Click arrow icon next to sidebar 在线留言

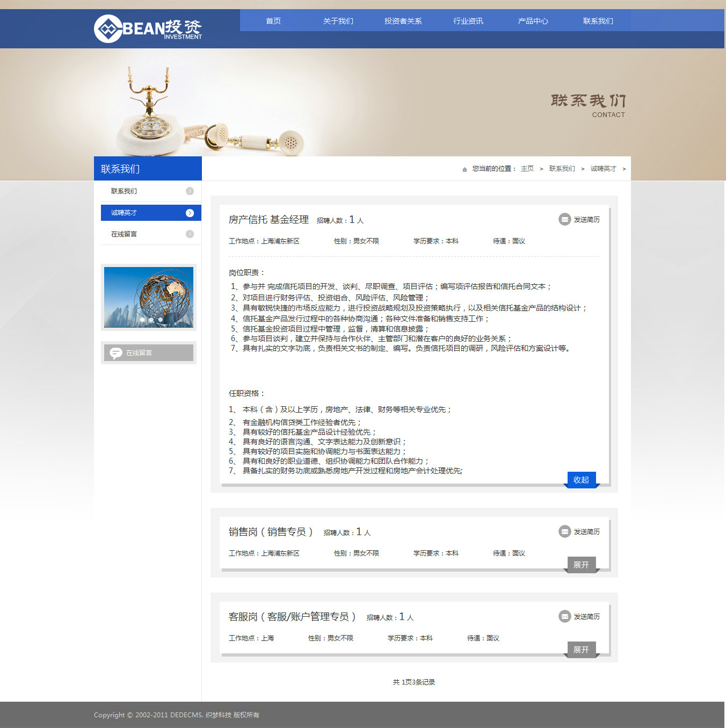click(190, 234)
